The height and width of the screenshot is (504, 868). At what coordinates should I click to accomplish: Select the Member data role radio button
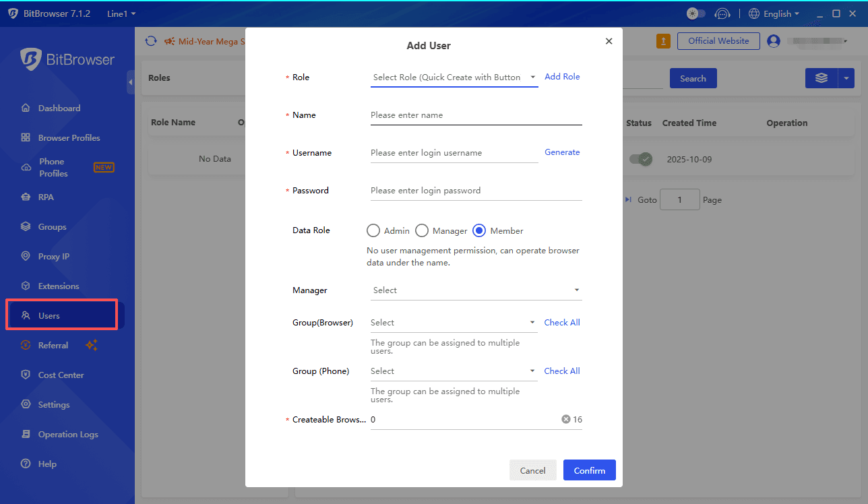[479, 230]
